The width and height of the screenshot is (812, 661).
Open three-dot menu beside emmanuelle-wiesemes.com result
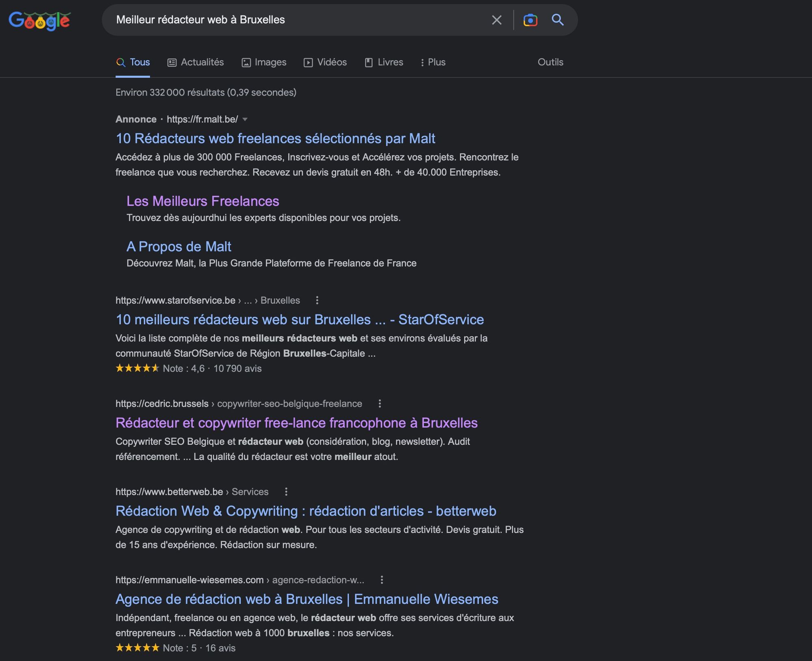pyautogui.click(x=382, y=580)
